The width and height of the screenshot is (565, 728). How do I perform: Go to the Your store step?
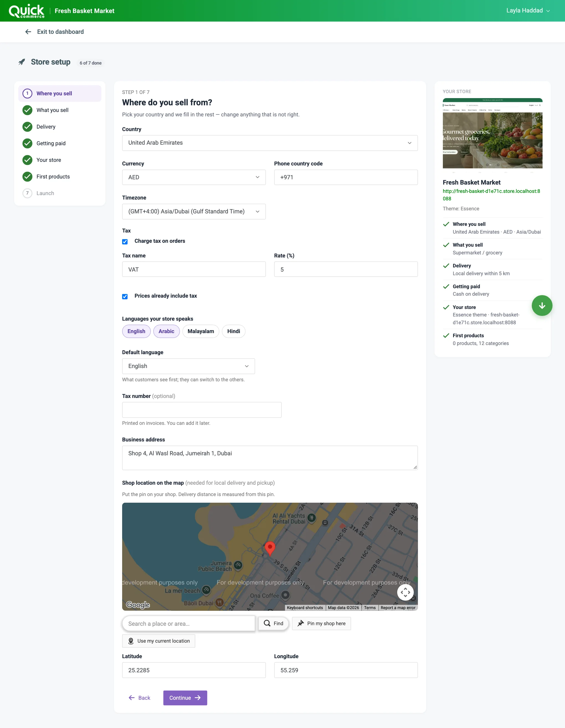coord(60,160)
